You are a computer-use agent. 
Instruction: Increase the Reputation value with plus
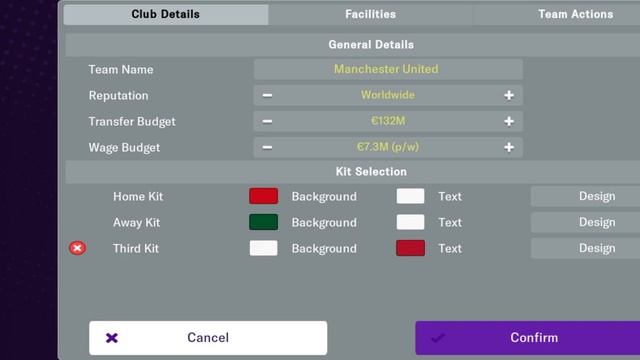tap(509, 96)
